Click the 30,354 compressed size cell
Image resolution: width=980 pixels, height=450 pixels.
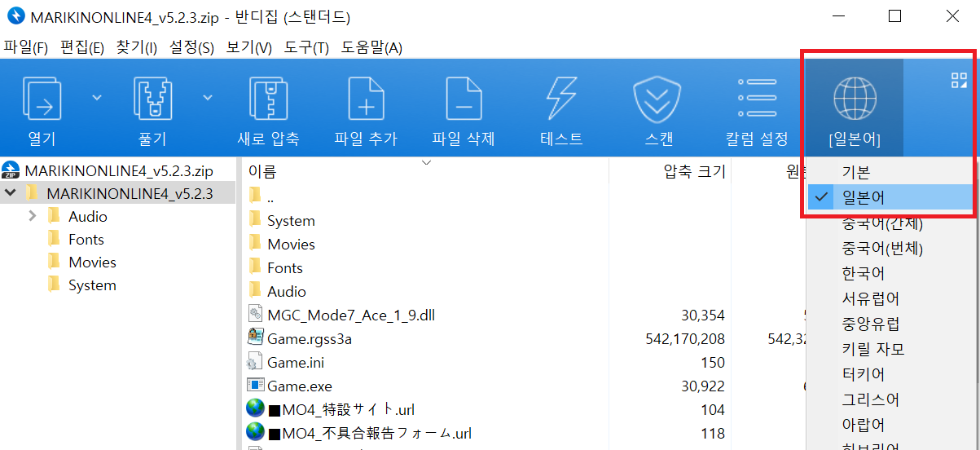tap(703, 315)
